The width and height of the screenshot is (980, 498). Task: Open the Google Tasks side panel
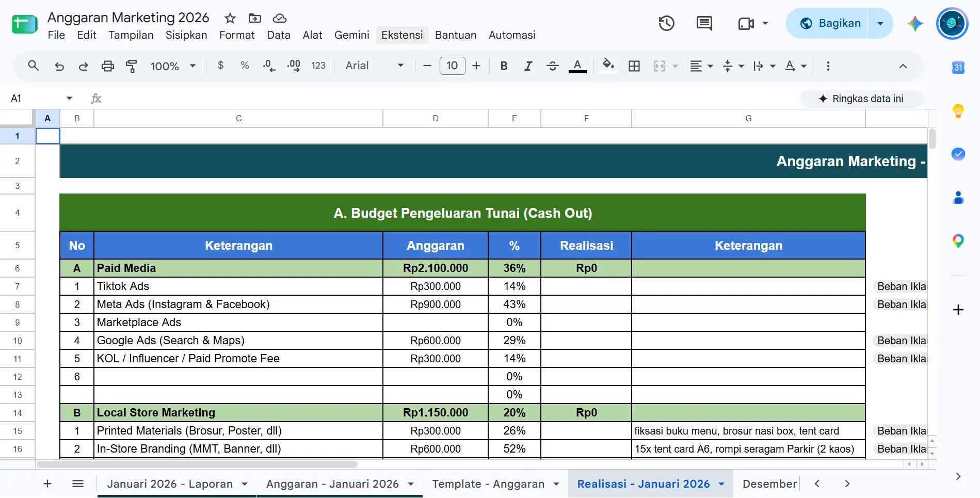tap(958, 154)
